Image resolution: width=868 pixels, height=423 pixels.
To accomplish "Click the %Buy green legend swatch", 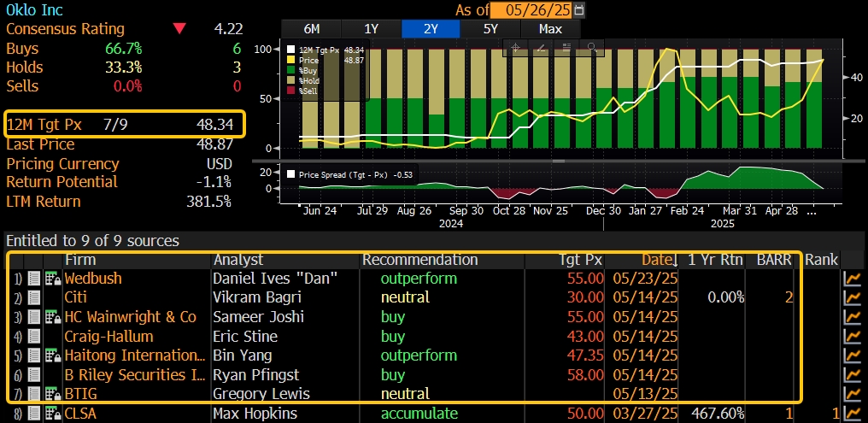I will pyautogui.click(x=292, y=68).
